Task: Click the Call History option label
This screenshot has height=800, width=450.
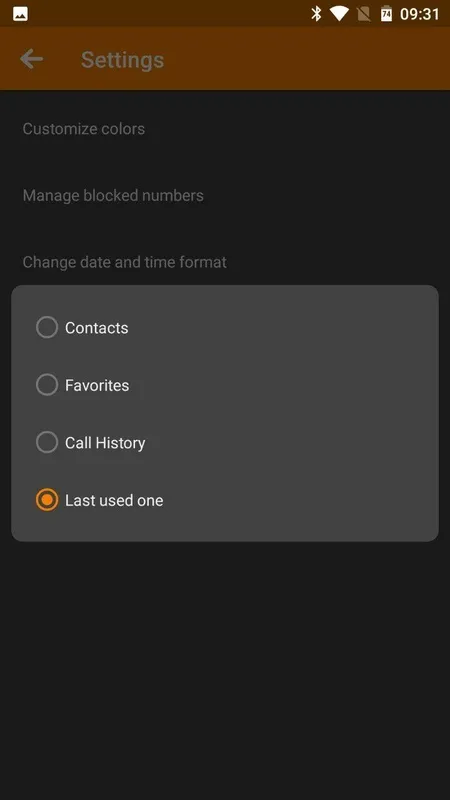Action: coord(105,443)
